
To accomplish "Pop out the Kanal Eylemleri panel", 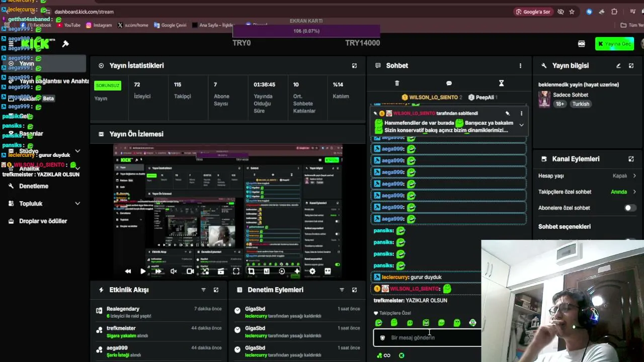I will tap(631, 159).
